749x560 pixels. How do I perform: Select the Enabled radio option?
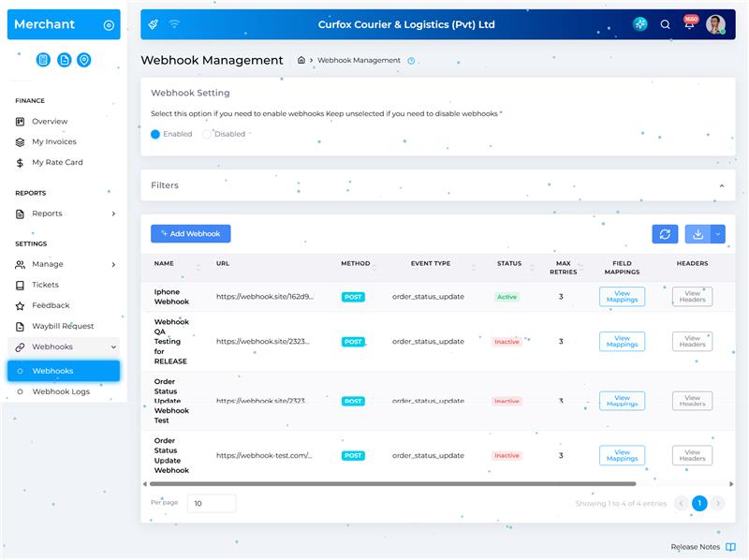tap(155, 134)
